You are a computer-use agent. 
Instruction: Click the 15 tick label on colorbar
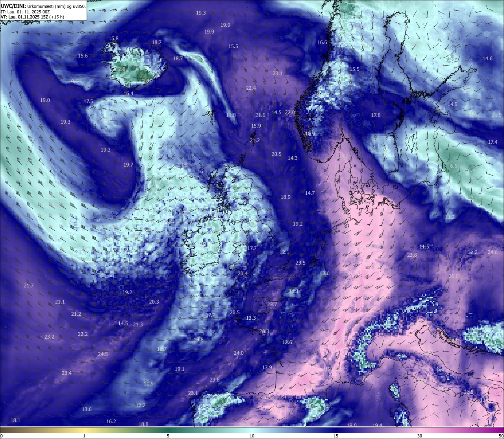coord(336,436)
